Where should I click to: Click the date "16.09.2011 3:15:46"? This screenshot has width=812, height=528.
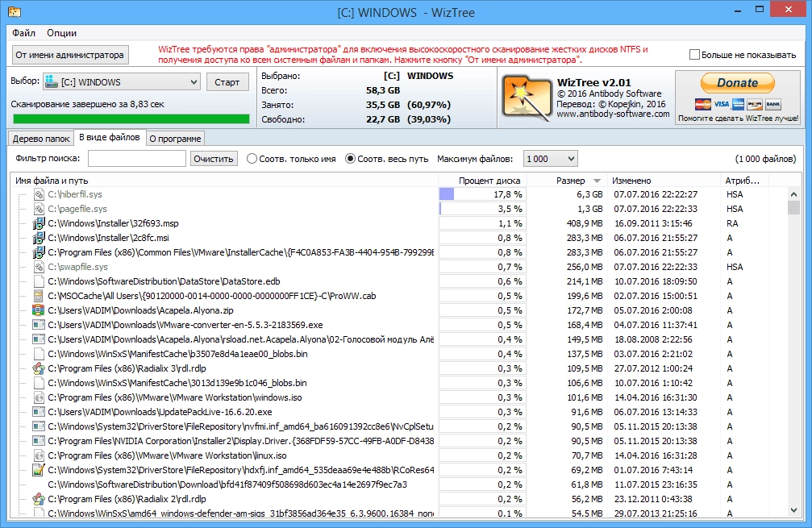click(653, 223)
